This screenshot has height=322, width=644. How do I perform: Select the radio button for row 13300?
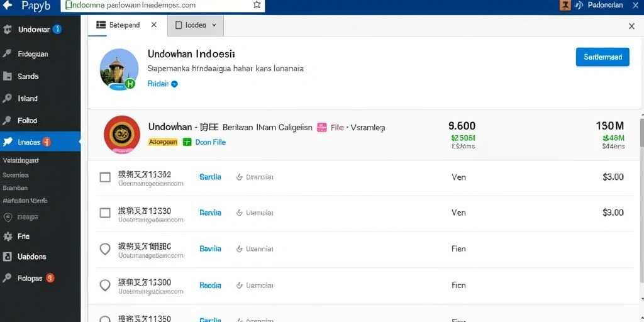pyautogui.click(x=105, y=285)
